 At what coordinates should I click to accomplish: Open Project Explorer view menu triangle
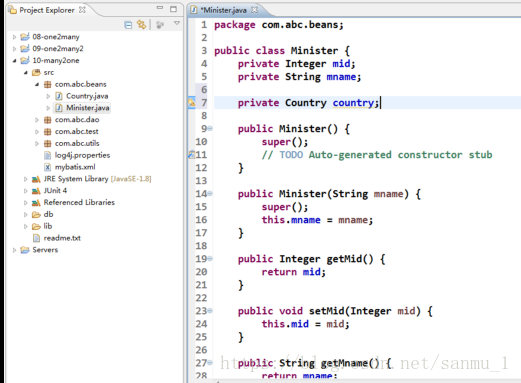(x=177, y=23)
